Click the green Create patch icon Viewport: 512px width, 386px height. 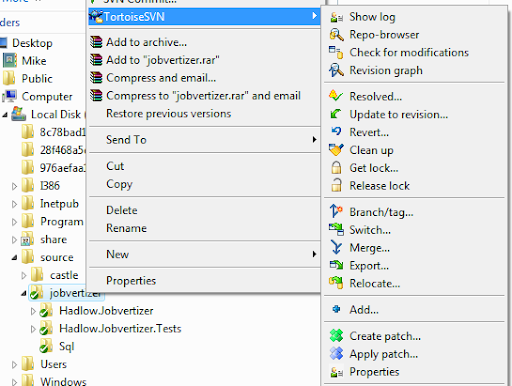click(x=336, y=336)
